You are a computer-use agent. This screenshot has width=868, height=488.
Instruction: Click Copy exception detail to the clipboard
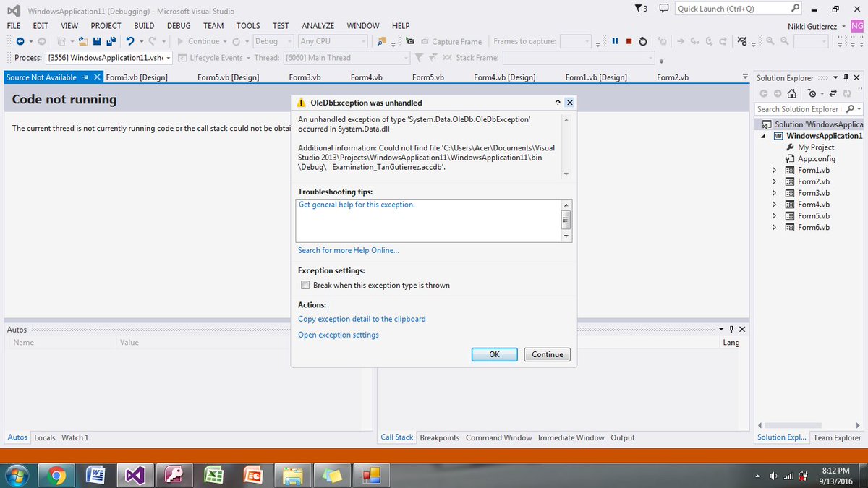[x=362, y=319]
